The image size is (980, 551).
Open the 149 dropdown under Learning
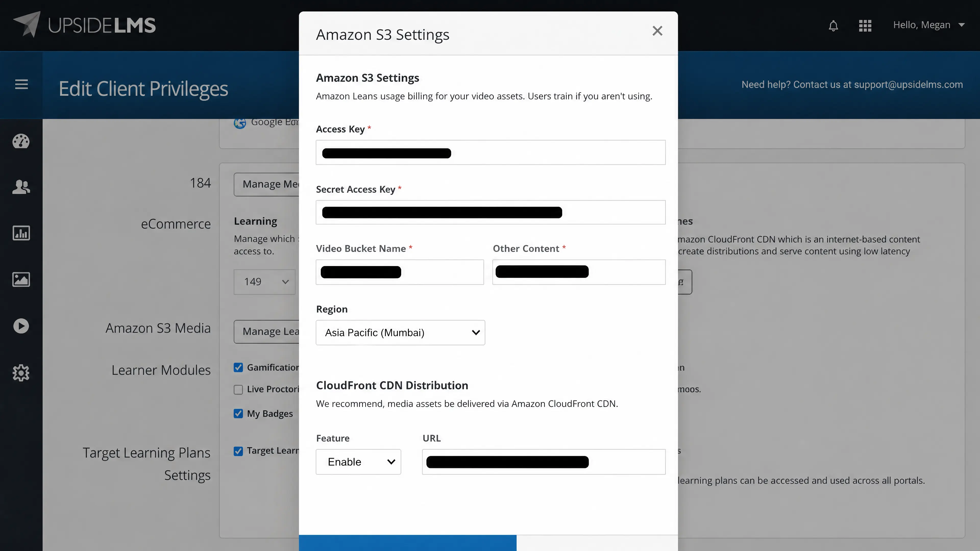coord(265,282)
